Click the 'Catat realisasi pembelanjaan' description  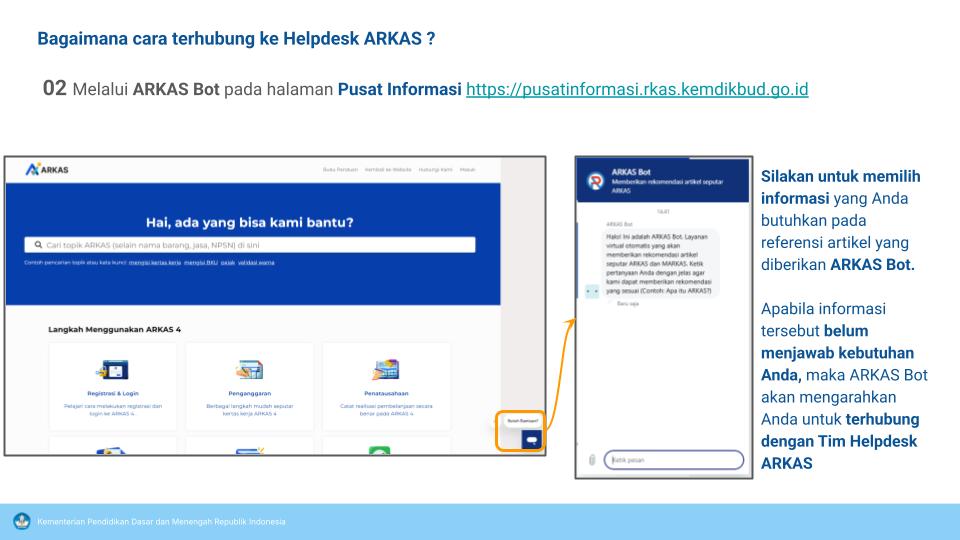(x=386, y=410)
